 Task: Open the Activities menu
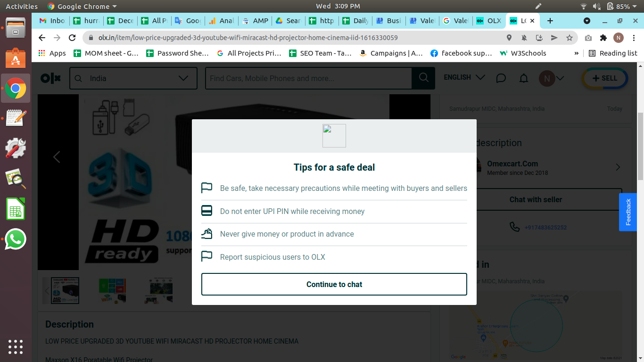(x=22, y=6)
